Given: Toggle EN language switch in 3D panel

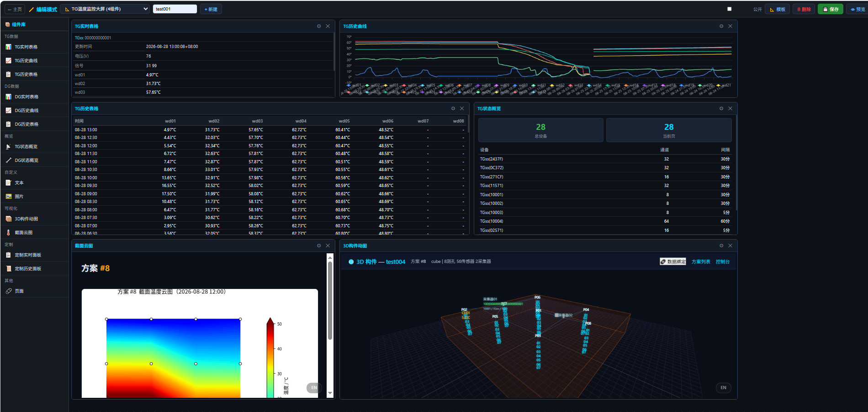Looking at the screenshot, I should pos(723,388).
